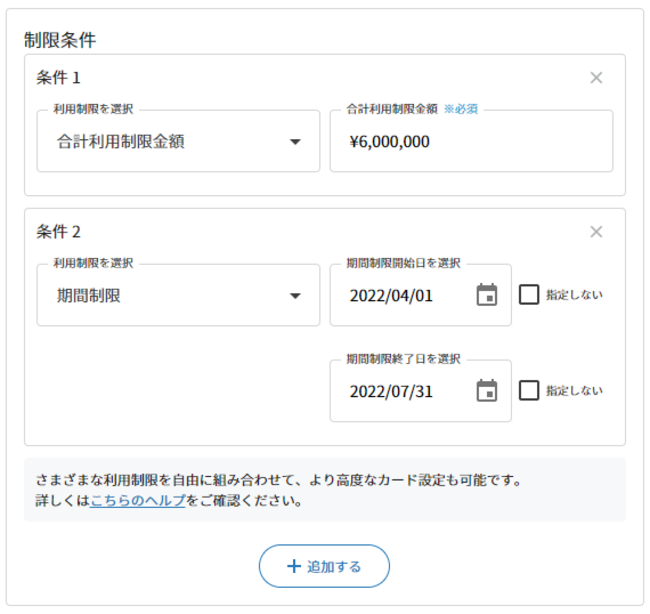Expand dropdown arrow in 条件 1
This screenshot has width=650, height=614.
[x=295, y=142]
